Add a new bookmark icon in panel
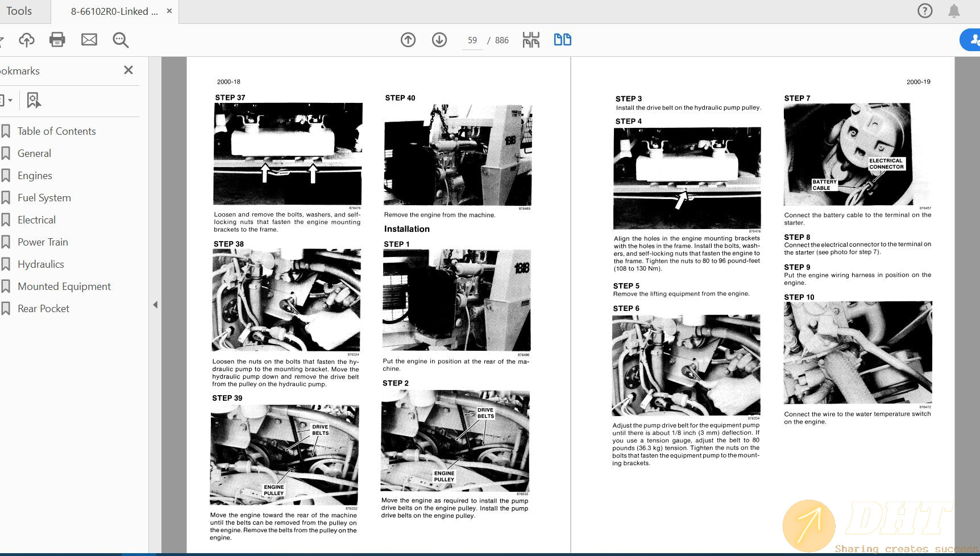Screen dimensions: 980x556 34,101
